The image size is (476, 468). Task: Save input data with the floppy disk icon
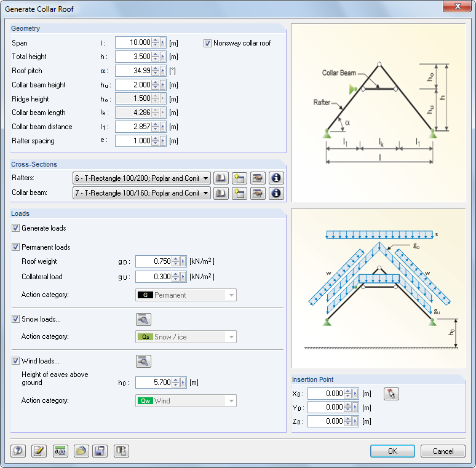tap(100, 451)
